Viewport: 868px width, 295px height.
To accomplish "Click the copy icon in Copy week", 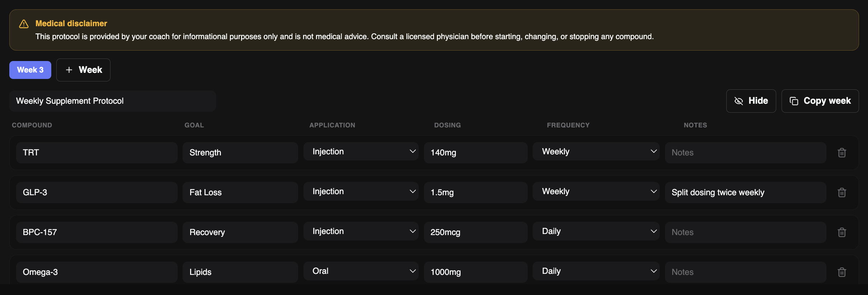I will point(794,101).
